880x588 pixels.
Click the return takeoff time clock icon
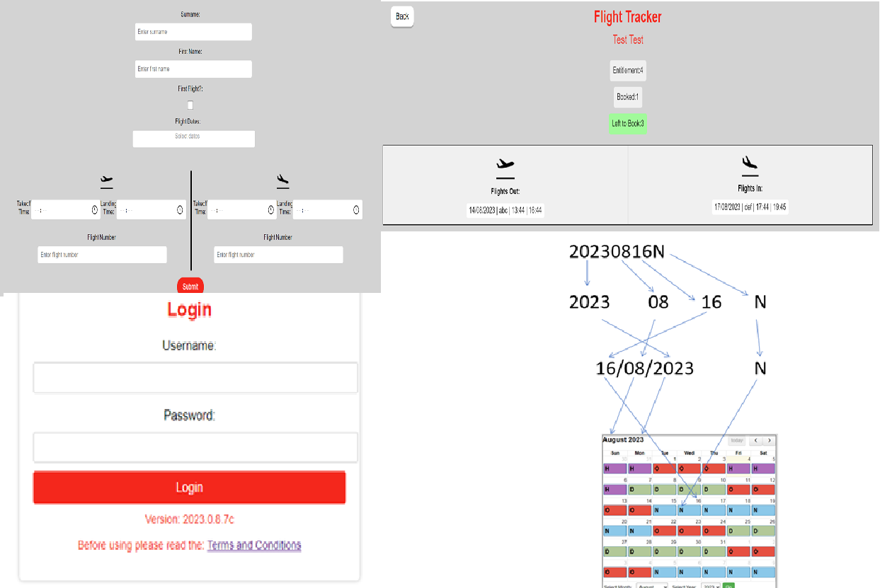pyautogui.click(x=271, y=209)
